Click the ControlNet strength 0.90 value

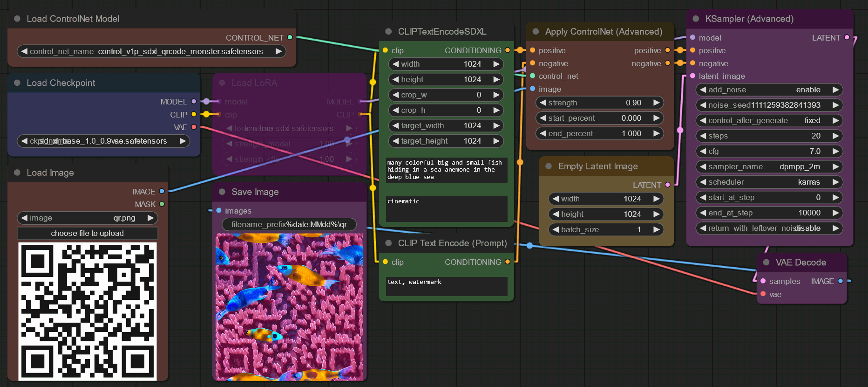633,103
